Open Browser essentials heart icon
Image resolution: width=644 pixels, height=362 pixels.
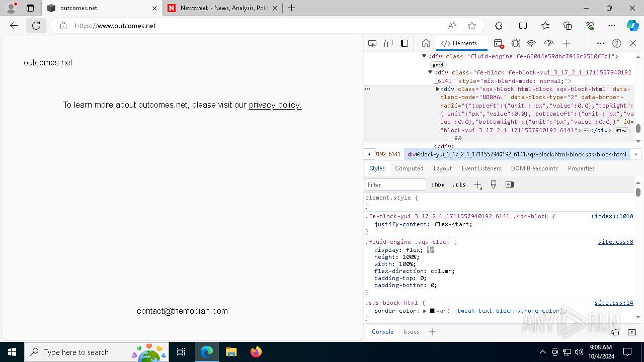pyautogui.click(x=590, y=26)
